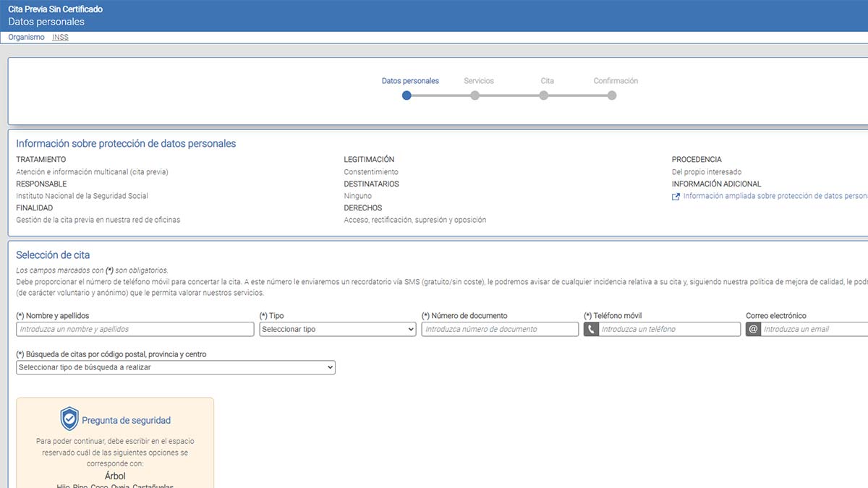Image resolution: width=868 pixels, height=488 pixels.
Task: Click the Número de documento input
Action: pyautogui.click(x=500, y=329)
